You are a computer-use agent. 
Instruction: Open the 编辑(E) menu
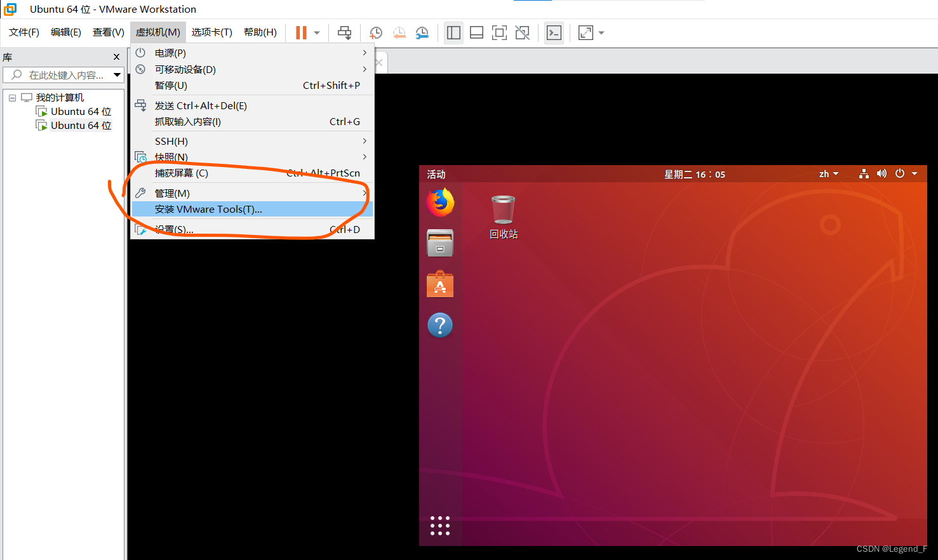[x=66, y=32]
